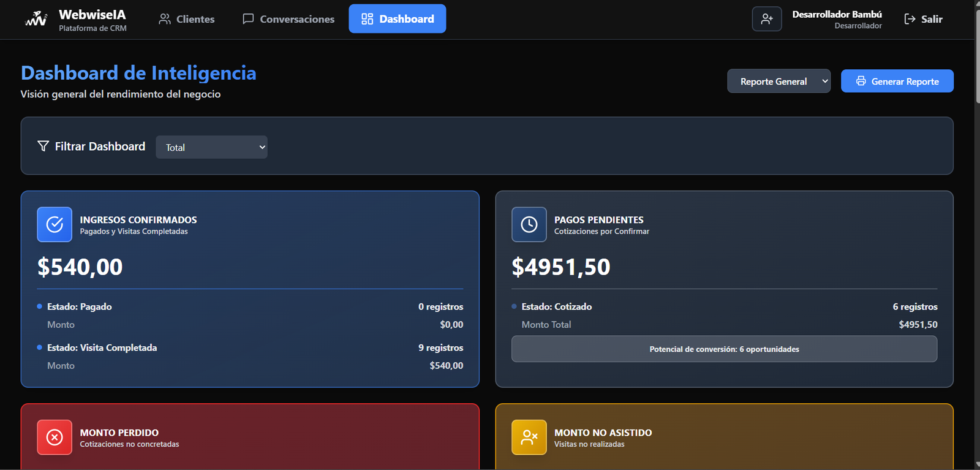Click Plataforma de CRM tagline
Image resolution: width=980 pixels, height=470 pixels.
[92, 28]
